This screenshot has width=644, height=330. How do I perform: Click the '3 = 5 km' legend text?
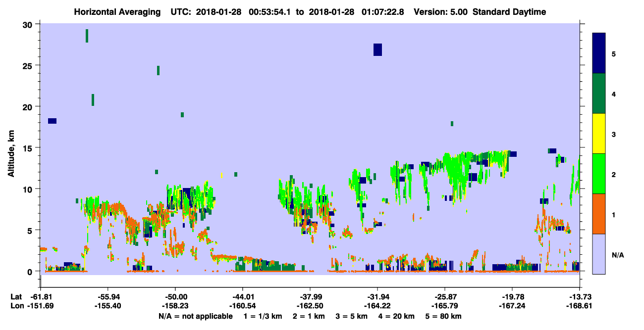click(351, 316)
